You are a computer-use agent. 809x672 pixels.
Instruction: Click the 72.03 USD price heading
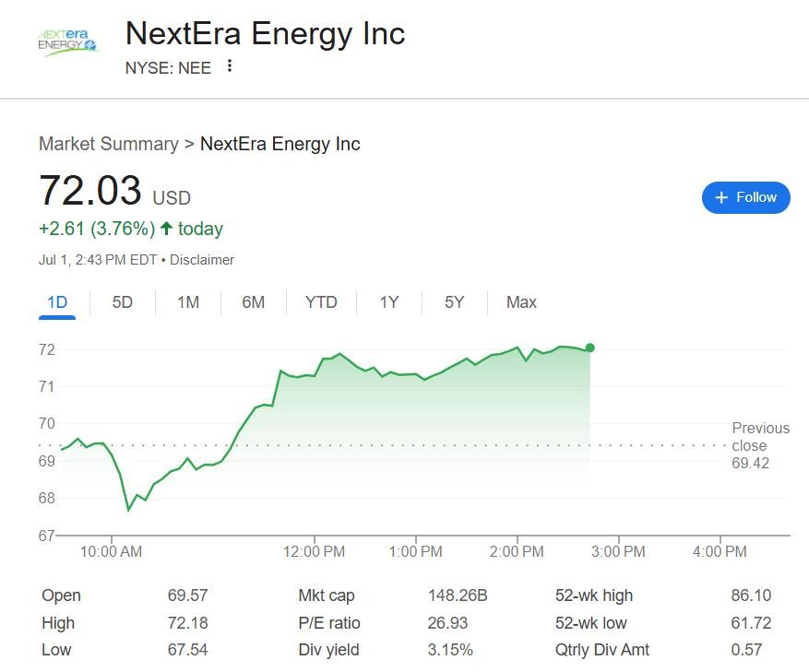click(x=114, y=190)
